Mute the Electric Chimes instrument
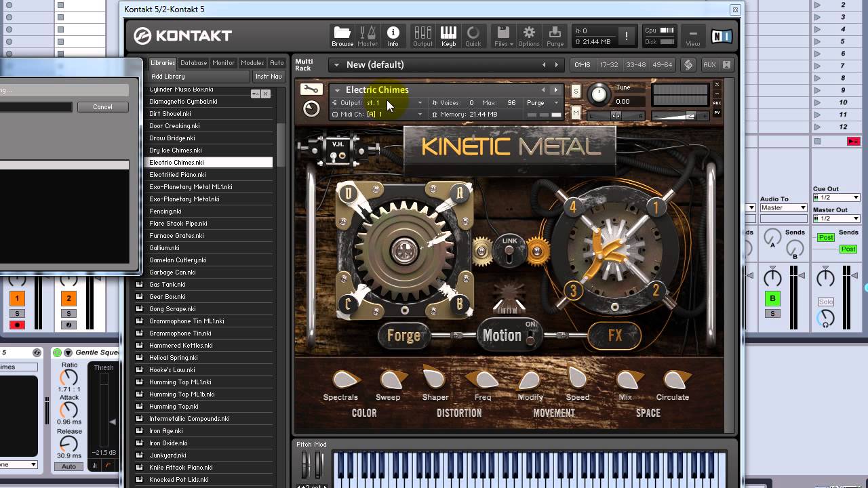Screen dimensions: 868x488 coord(576,113)
